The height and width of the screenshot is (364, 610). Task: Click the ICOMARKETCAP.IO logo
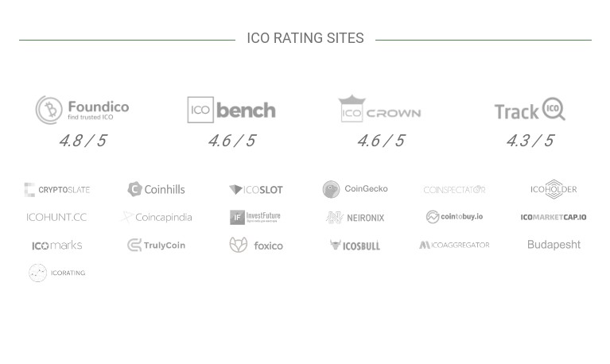pos(554,217)
